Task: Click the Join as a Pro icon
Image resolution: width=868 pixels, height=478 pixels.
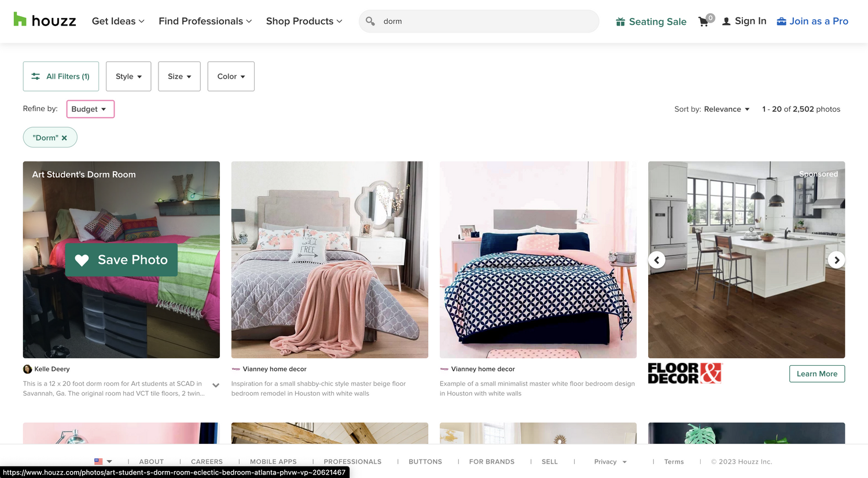Action: click(x=784, y=21)
